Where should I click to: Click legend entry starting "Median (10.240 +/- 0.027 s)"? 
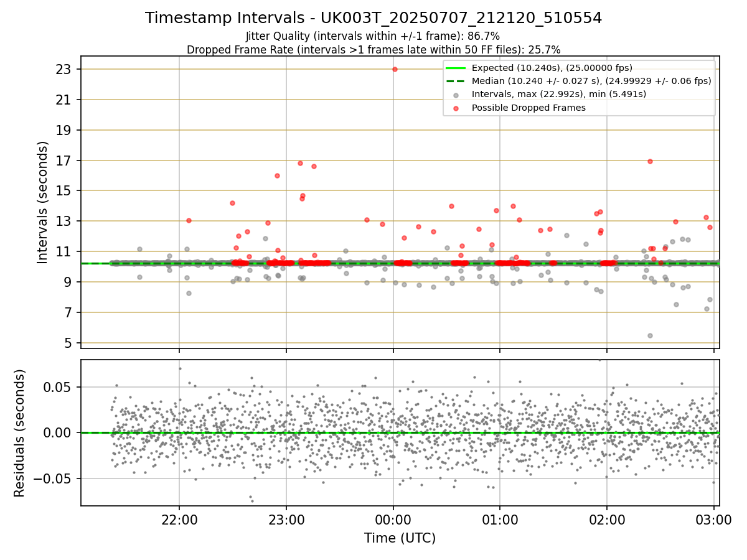click(x=591, y=81)
